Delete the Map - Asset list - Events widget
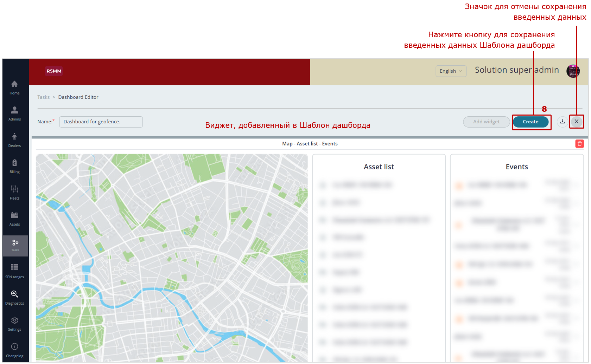Image resolution: width=591 pixels, height=364 pixels. (x=579, y=144)
